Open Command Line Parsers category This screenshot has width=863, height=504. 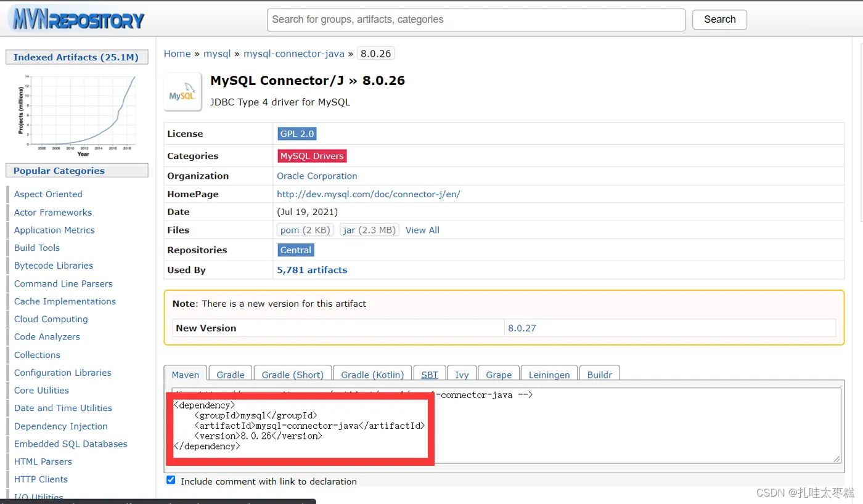click(x=63, y=283)
